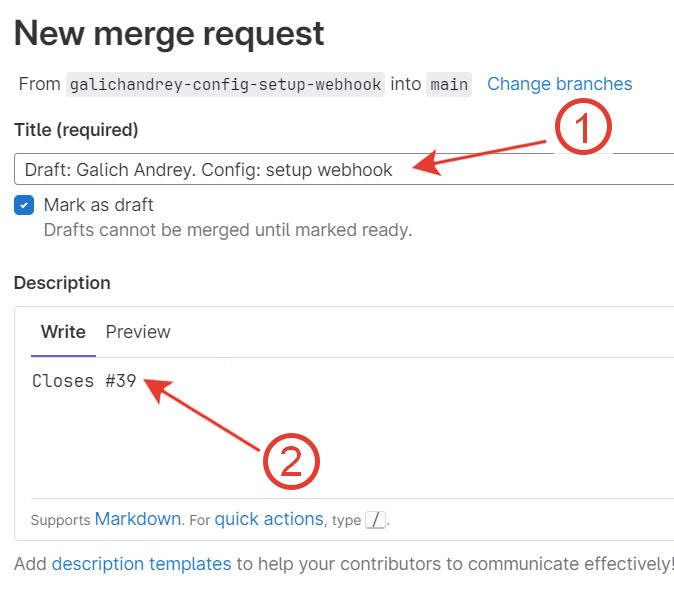Open the Change branches link
This screenshot has width=674, height=596.
[x=559, y=84]
